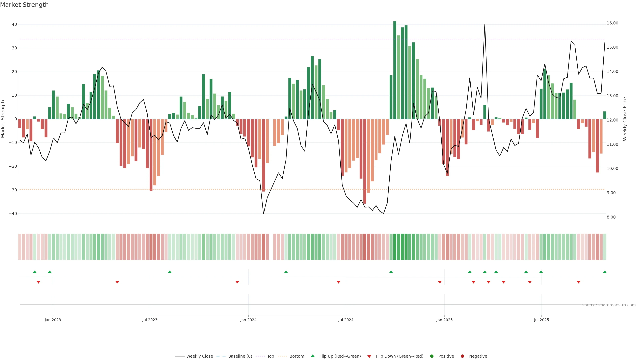Click the darkest green heat strip cell
This screenshot has width=644, height=362.
coord(395,247)
